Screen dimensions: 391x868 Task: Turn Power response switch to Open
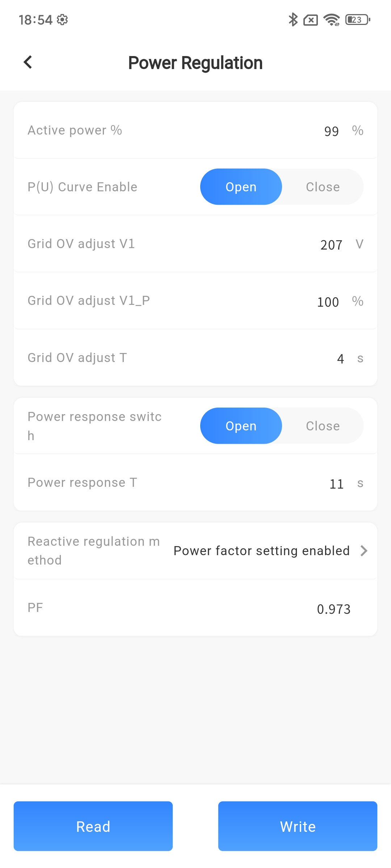pyautogui.click(x=241, y=426)
